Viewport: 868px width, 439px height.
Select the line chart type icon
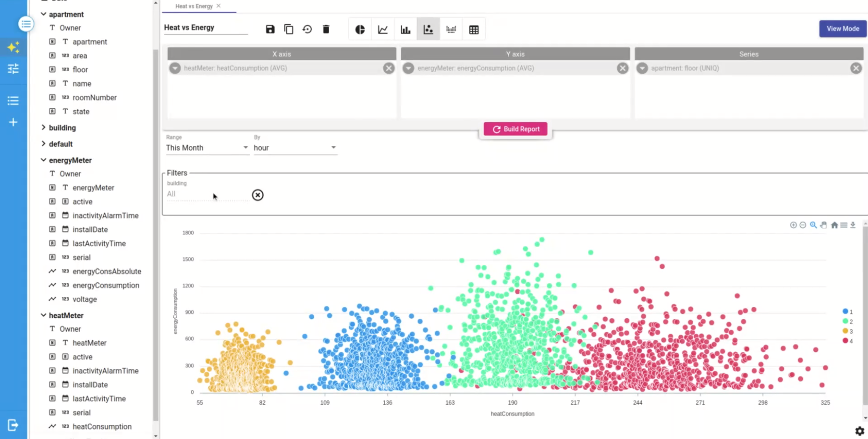click(x=383, y=30)
